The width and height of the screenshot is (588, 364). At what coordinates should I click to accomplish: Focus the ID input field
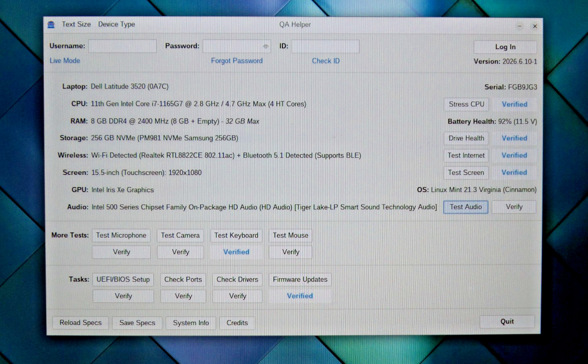(x=325, y=46)
